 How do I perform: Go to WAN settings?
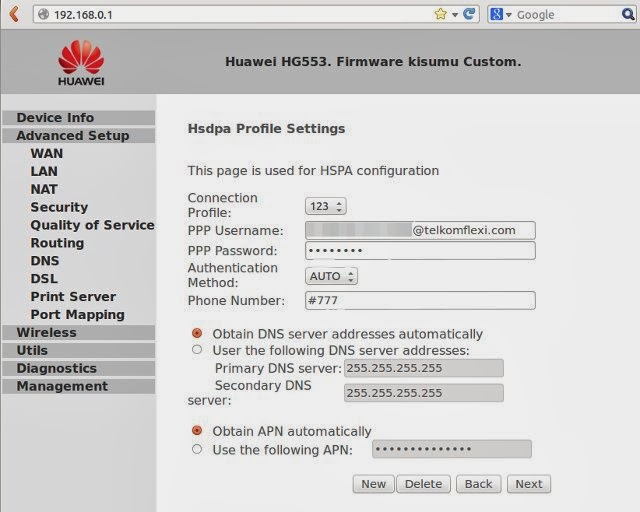coord(47,154)
